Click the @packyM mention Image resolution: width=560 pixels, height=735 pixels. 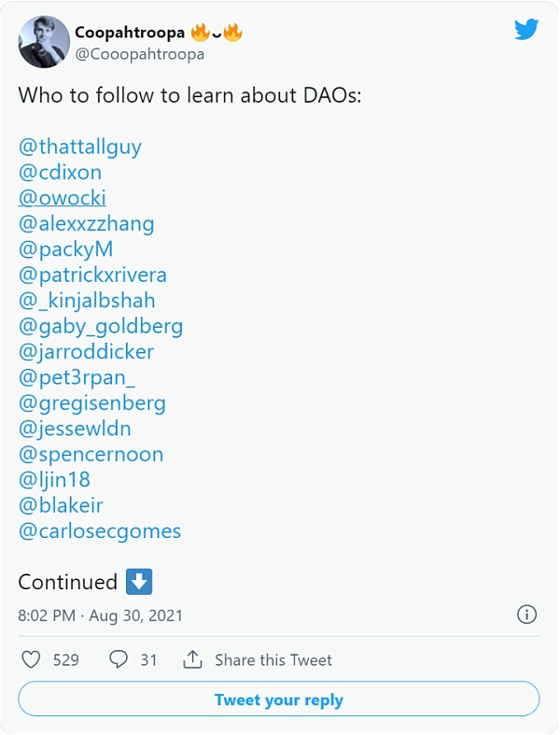[x=65, y=249]
